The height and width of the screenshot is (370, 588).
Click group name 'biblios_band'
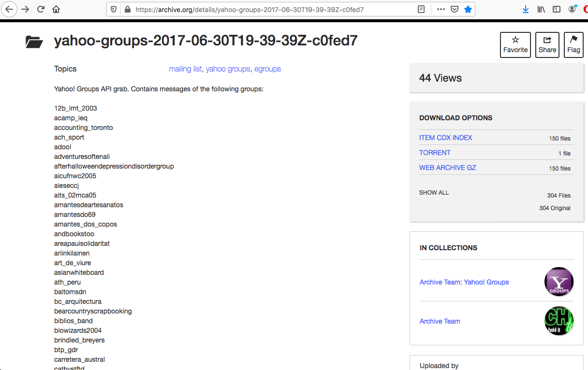coord(73,321)
